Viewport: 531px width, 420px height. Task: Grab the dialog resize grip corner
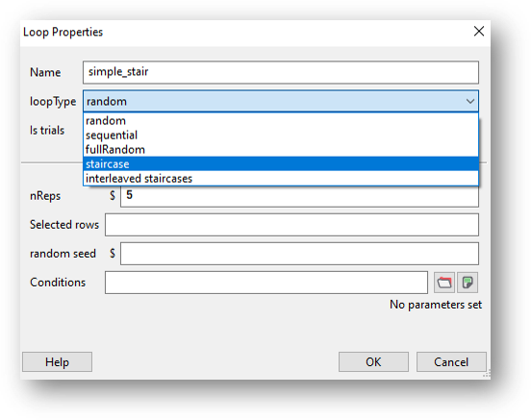tap(487, 374)
